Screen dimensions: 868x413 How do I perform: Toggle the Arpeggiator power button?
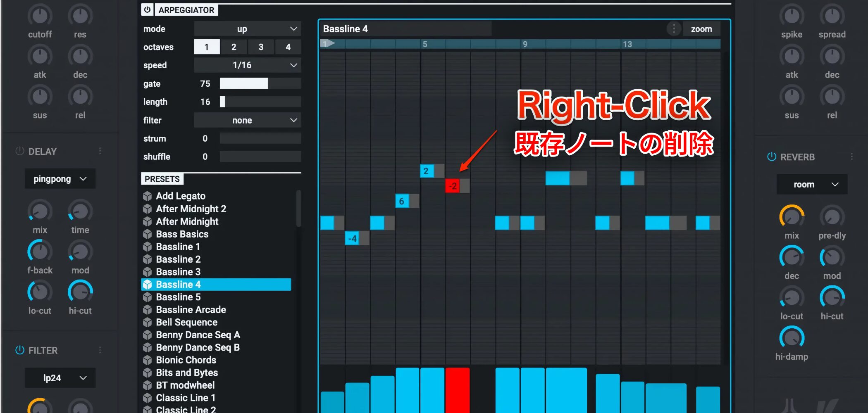(147, 9)
